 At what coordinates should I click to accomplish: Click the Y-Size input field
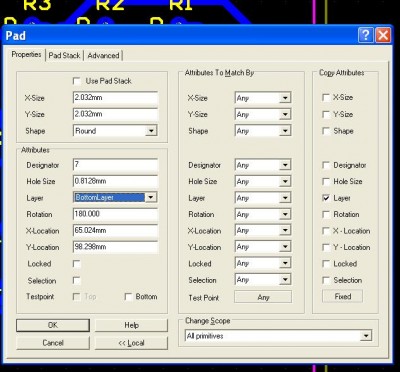(115, 114)
